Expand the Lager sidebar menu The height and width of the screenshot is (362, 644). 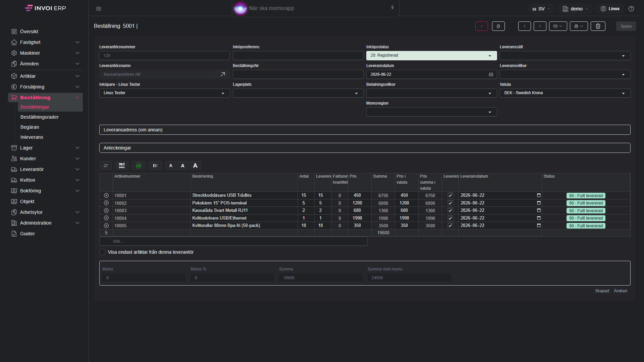45,148
